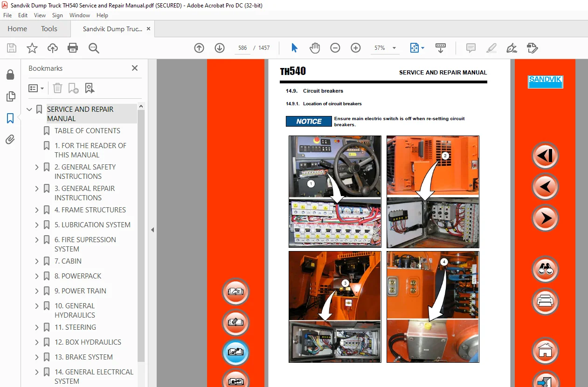This screenshot has width=588, height=387.
Task: Go to previous page with up arrow
Action: click(x=199, y=48)
